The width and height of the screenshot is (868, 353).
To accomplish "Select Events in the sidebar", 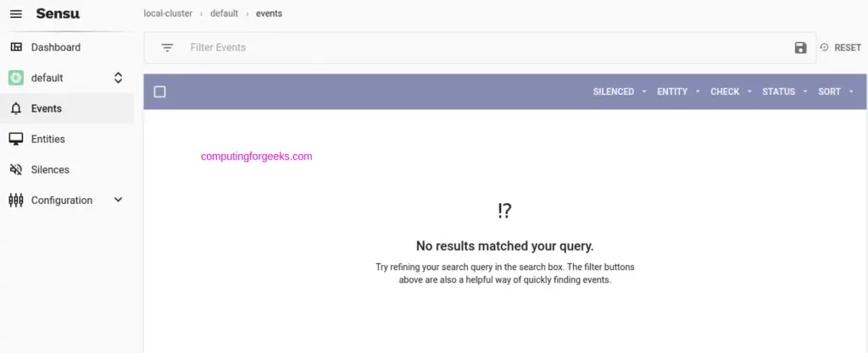I will 67,108.
